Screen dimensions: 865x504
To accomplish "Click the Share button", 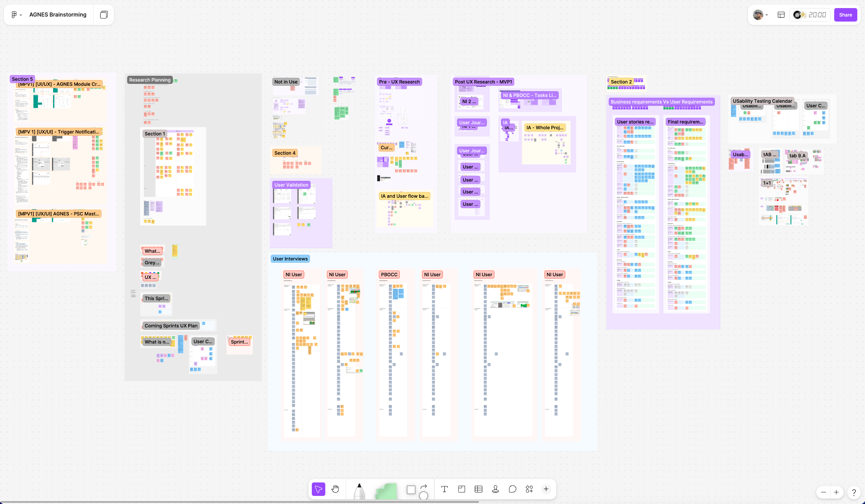I will point(845,15).
